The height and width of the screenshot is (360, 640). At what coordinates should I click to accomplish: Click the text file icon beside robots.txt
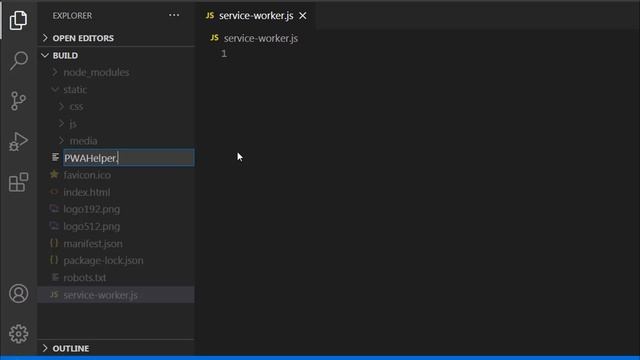55,277
